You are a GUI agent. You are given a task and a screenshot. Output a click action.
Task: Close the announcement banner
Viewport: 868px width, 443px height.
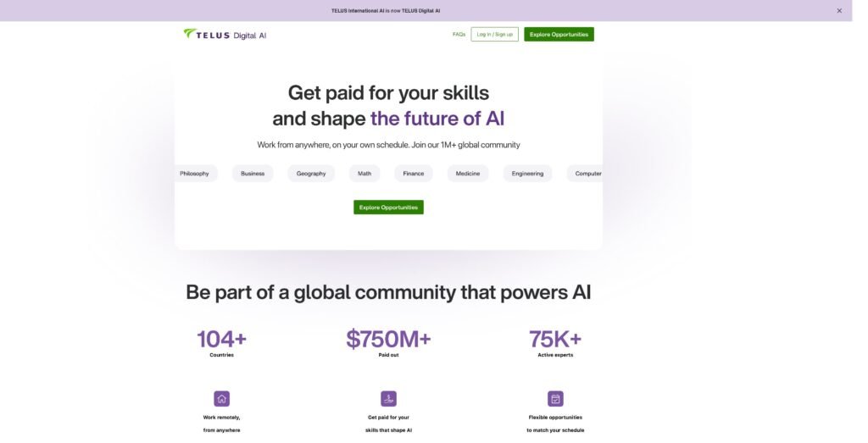(839, 11)
